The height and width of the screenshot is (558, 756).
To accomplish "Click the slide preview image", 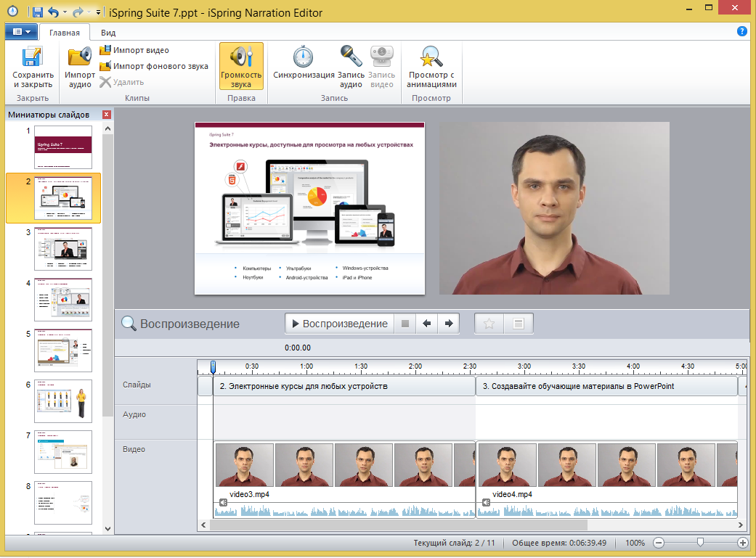I will [309, 208].
